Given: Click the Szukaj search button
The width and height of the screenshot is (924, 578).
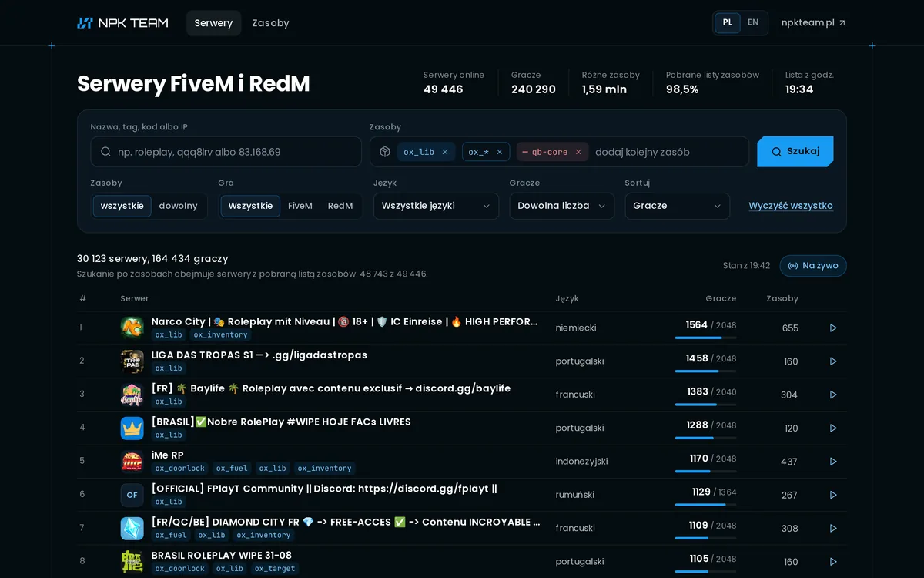Looking at the screenshot, I should 795,152.
